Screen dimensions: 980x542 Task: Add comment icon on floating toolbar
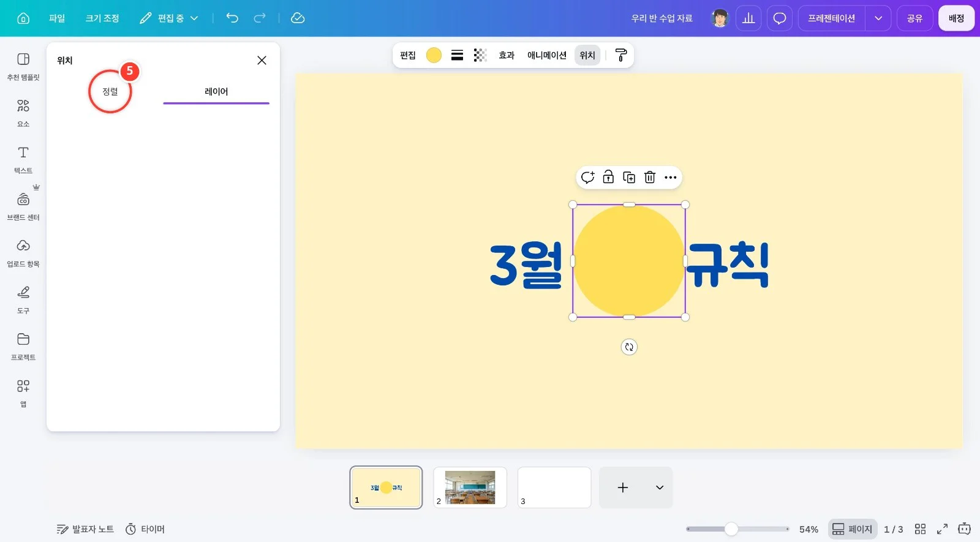point(587,178)
